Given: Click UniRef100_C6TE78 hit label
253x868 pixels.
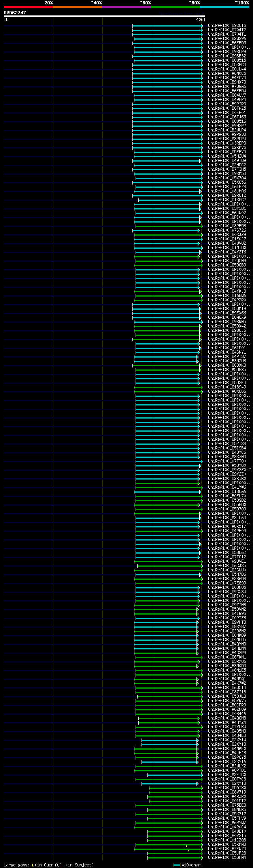Looking at the screenshot, I should pyautogui.click(x=227, y=187).
